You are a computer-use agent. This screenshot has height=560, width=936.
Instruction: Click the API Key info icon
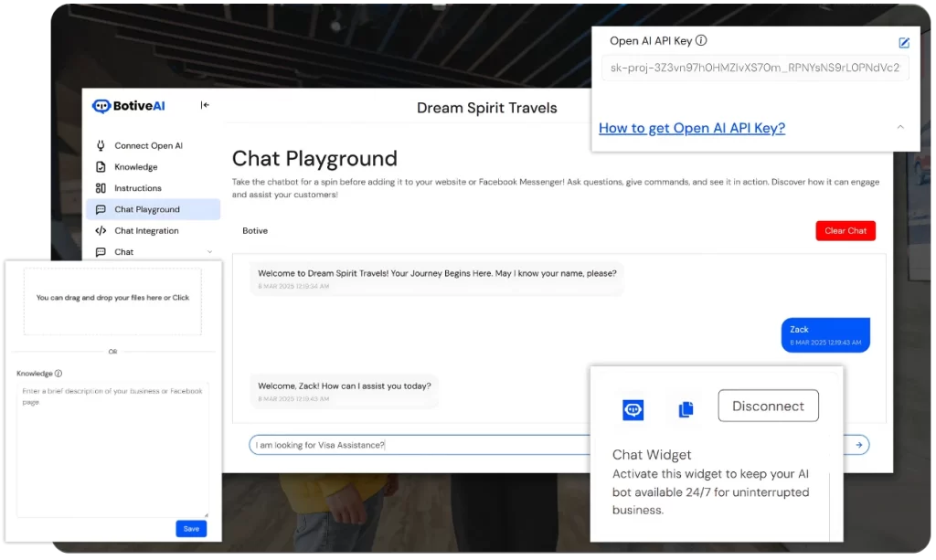click(701, 40)
